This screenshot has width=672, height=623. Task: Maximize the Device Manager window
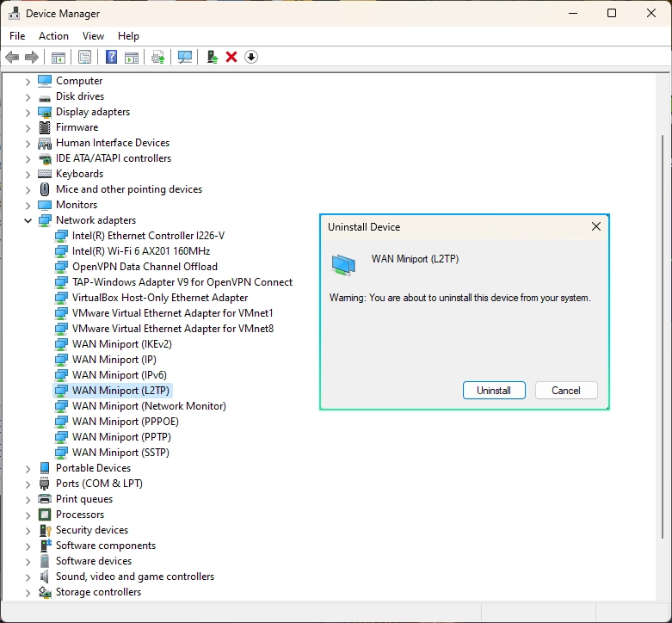point(612,13)
